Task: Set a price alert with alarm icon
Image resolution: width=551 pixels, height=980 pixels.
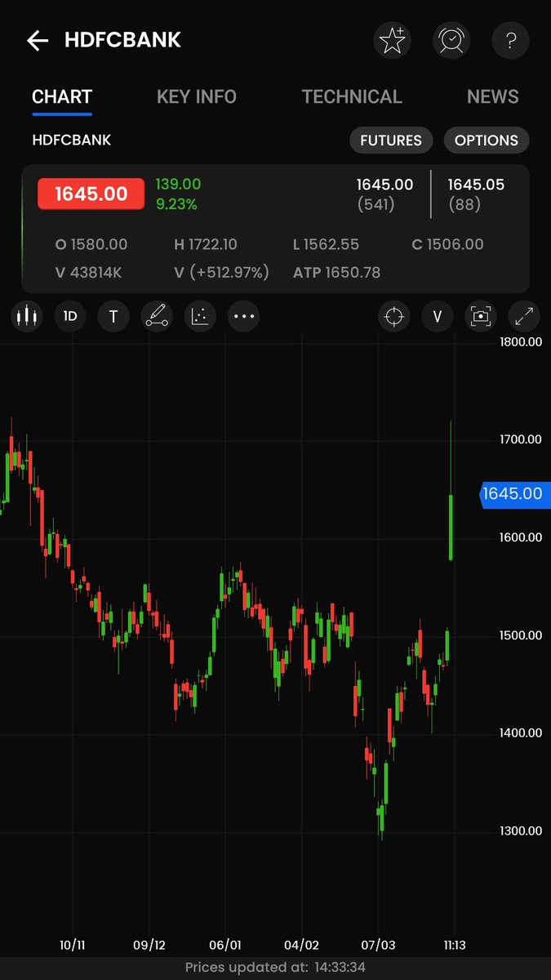Action: [x=451, y=40]
